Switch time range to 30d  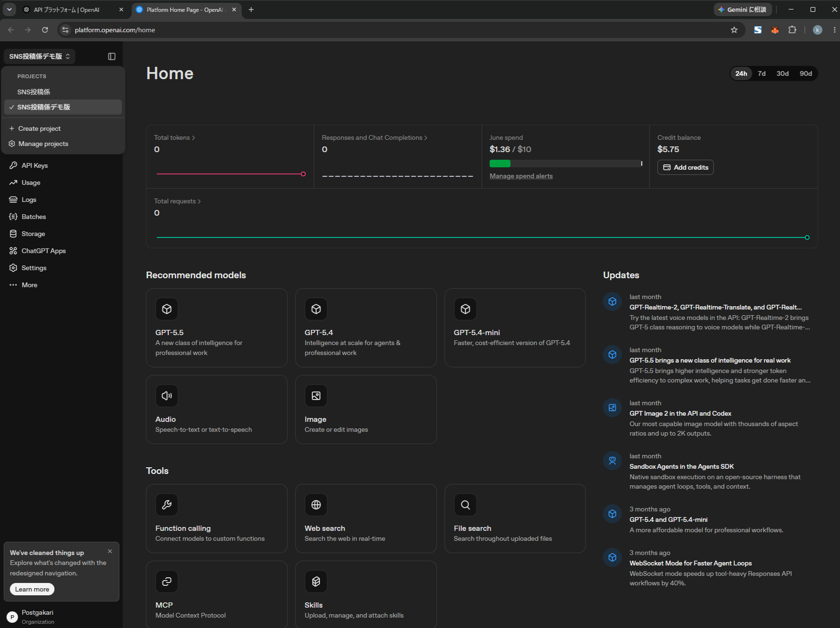click(x=783, y=73)
